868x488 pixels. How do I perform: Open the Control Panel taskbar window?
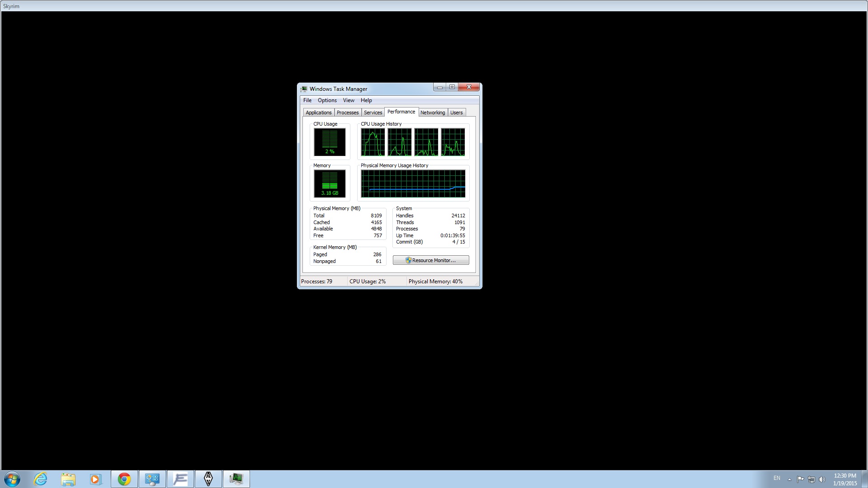tap(152, 479)
